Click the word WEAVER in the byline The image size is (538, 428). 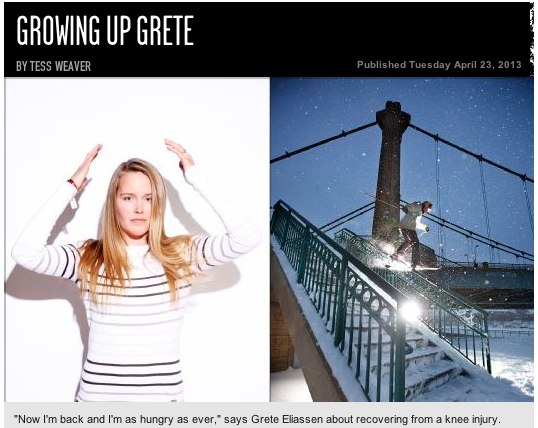[73, 66]
